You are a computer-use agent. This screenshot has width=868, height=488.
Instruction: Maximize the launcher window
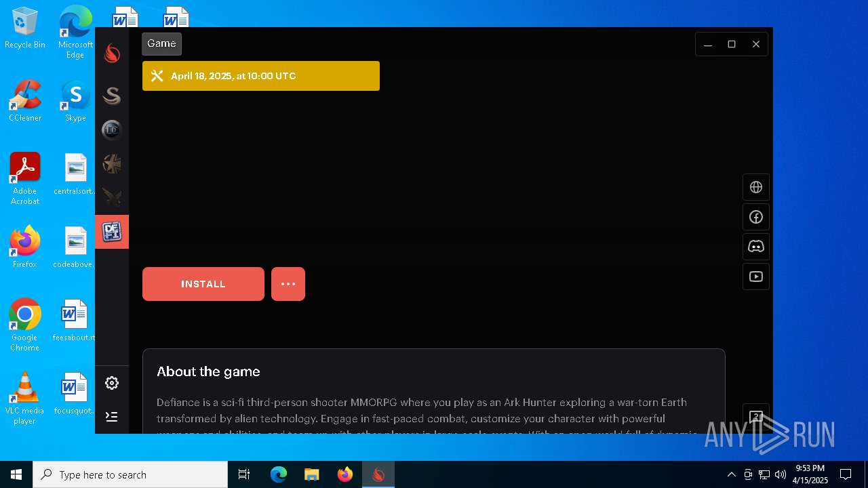pos(732,44)
